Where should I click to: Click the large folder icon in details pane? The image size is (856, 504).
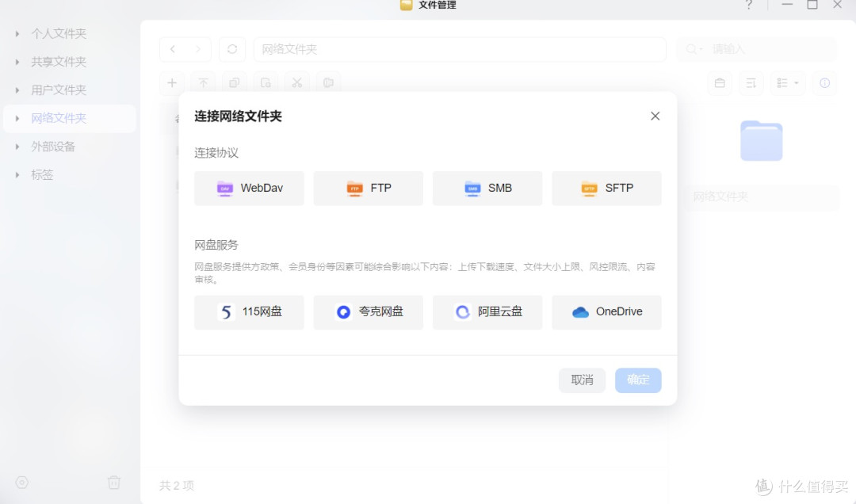pyautogui.click(x=762, y=141)
